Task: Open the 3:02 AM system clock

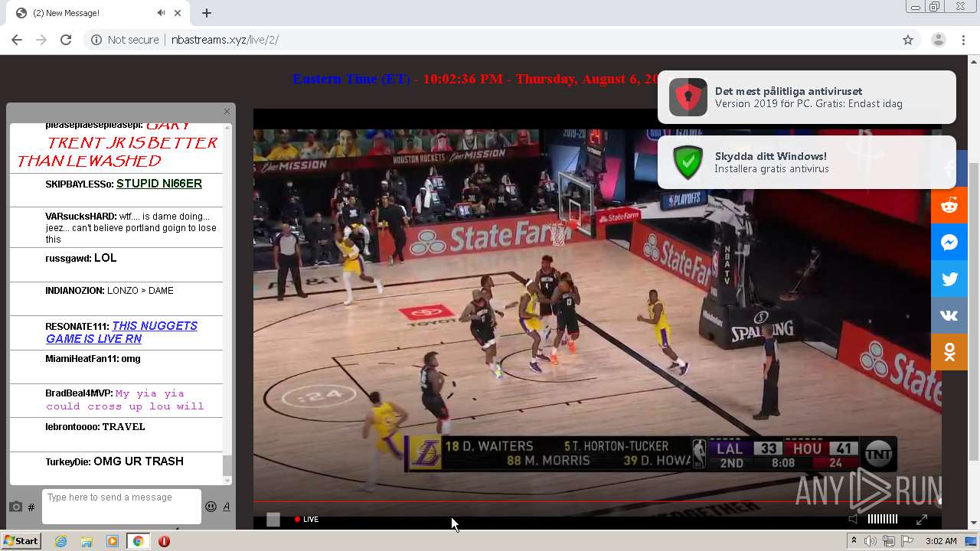Action: click(941, 541)
